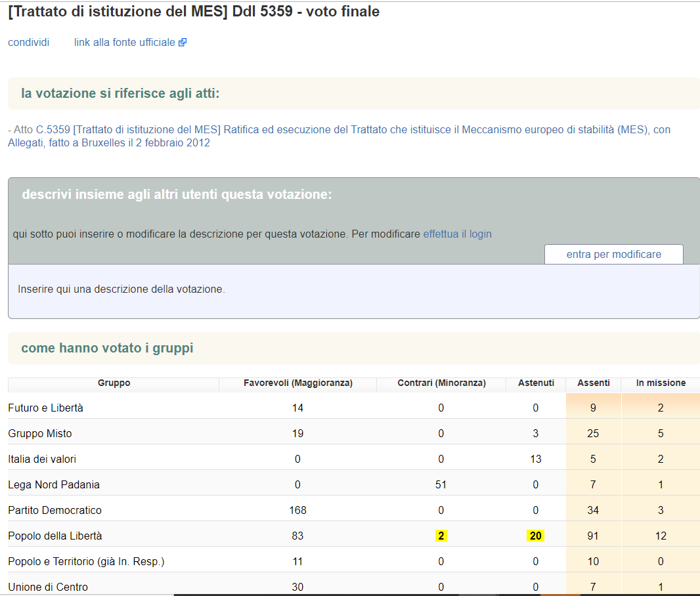Sort by 'Favorevoli (Maggioranza)' column header
The width and height of the screenshot is (700, 596).
coord(297,383)
